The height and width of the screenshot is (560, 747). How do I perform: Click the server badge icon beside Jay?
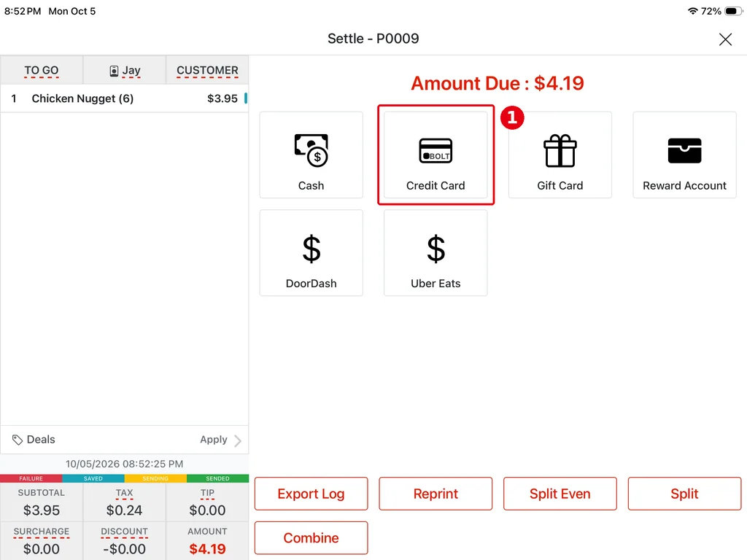[114, 71]
